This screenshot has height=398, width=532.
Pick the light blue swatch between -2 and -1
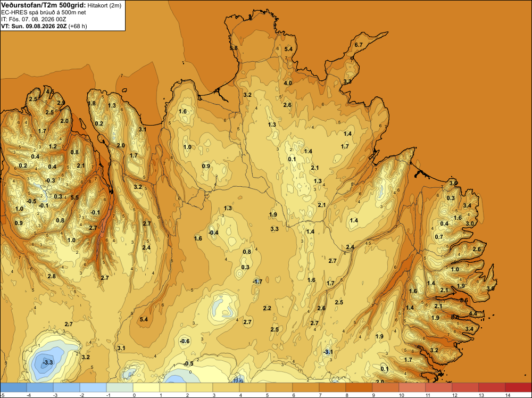[93, 387]
